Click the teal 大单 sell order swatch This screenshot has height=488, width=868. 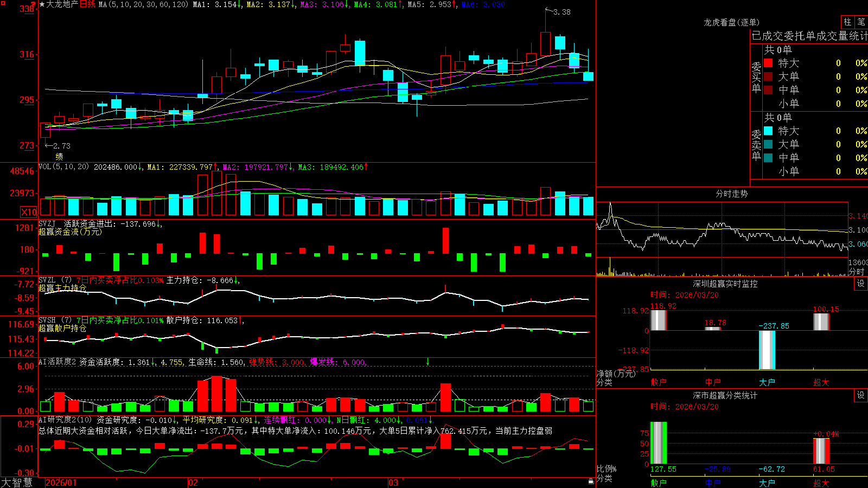pyautogui.click(x=768, y=144)
